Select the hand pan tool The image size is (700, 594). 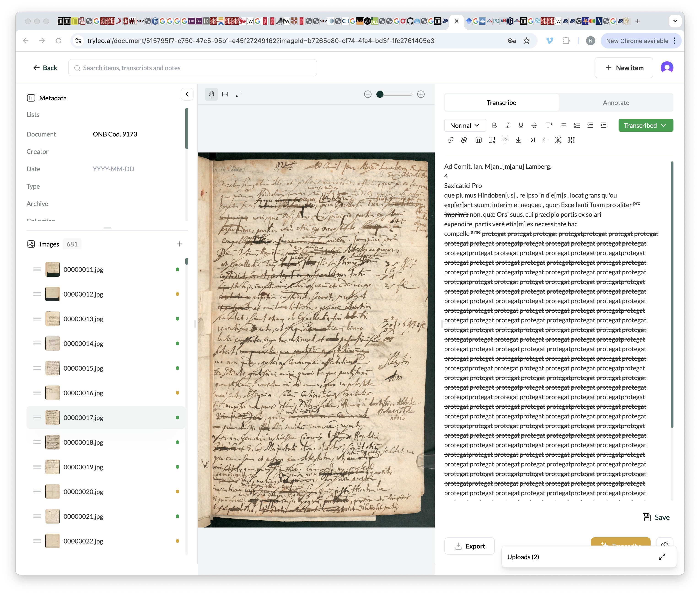pos(211,94)
